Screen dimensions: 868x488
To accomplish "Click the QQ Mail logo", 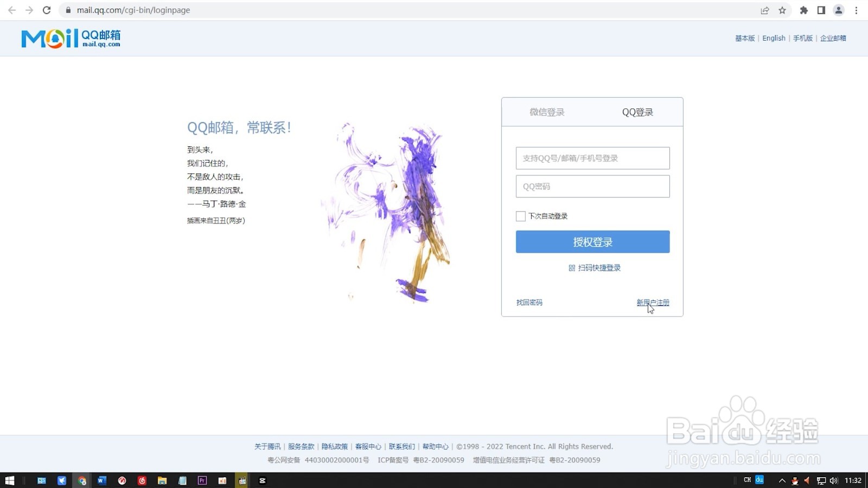I will [69, 38].
